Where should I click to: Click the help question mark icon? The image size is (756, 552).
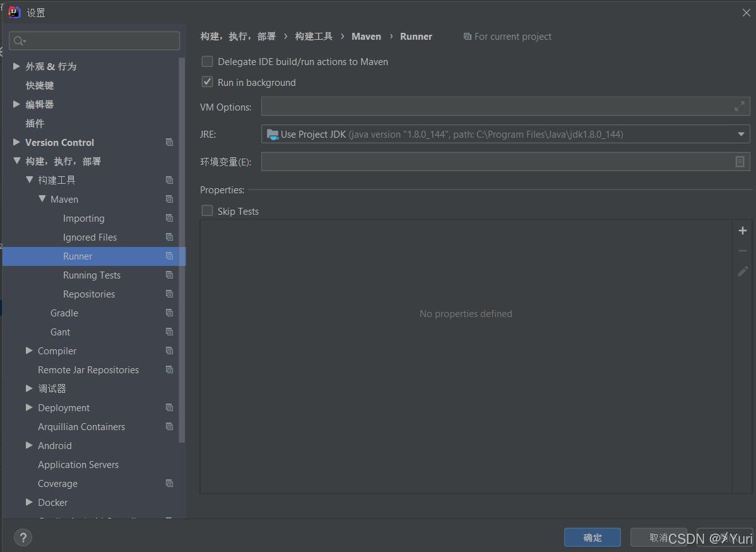coord(23,537)
